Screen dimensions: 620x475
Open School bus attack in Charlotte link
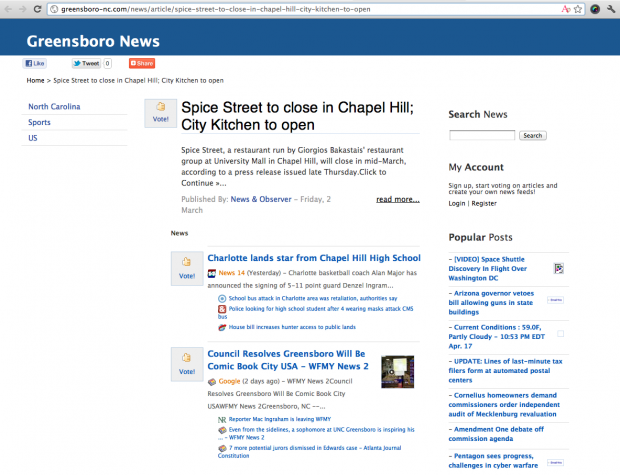tap(313, 298)
